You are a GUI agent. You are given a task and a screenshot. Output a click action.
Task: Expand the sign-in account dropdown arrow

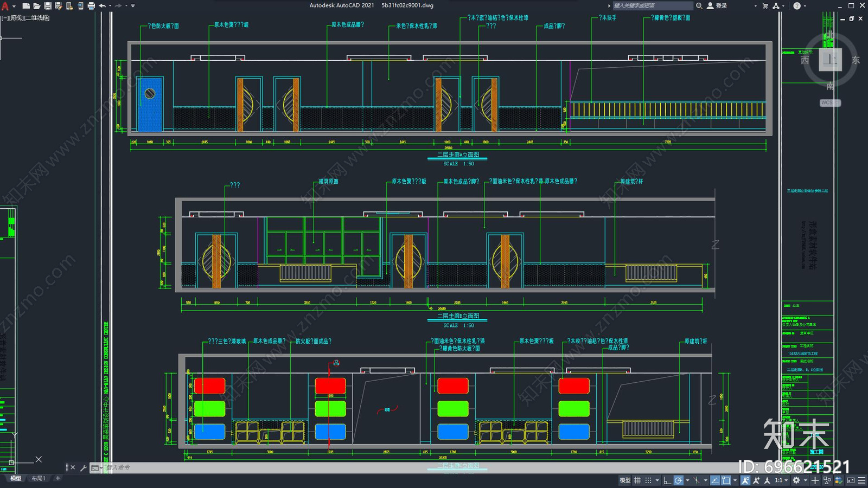pyautogui.click(x=755, y=6)
